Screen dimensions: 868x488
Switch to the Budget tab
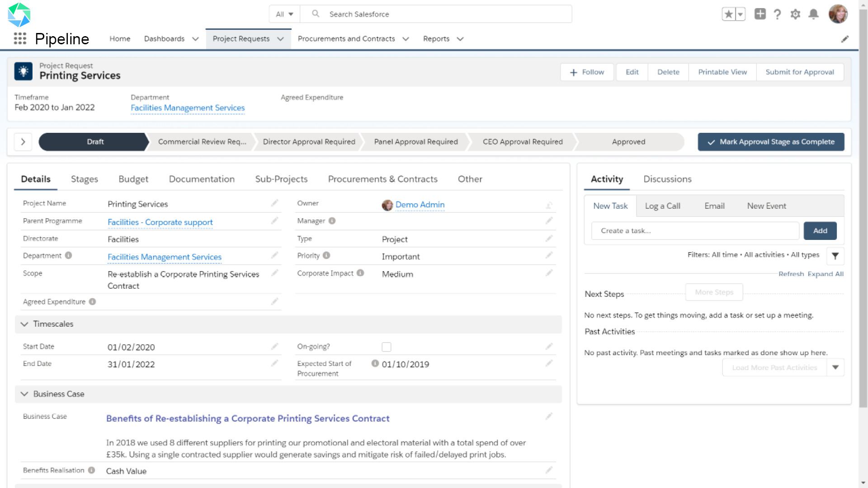[x=133, y=179]
